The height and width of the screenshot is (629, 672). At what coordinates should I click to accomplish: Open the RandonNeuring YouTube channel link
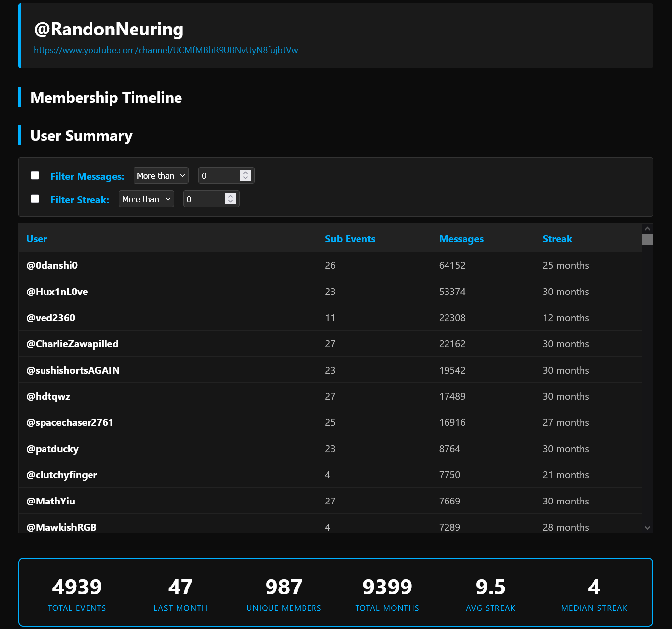tap(166, 50)
